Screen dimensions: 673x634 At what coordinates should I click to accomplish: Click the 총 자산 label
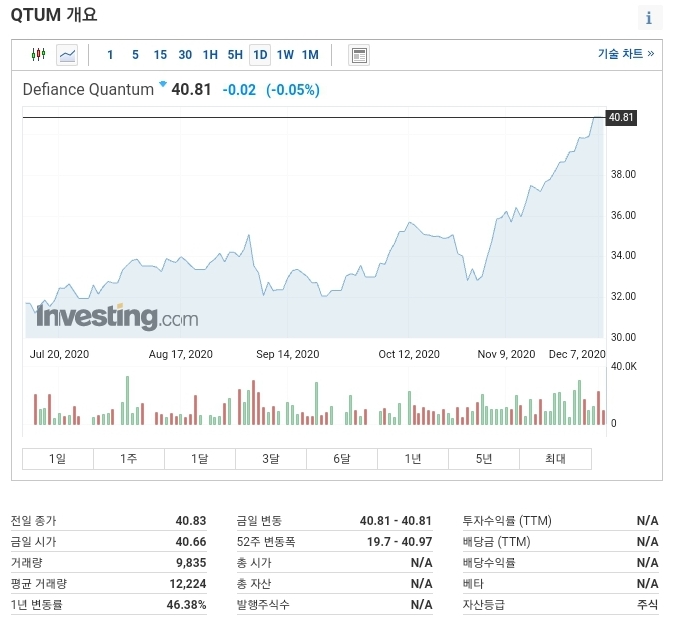tap(254, 584)
